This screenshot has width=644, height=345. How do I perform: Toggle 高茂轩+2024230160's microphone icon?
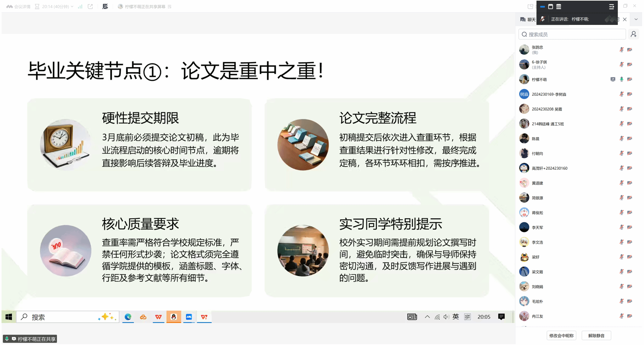[622, 168]
